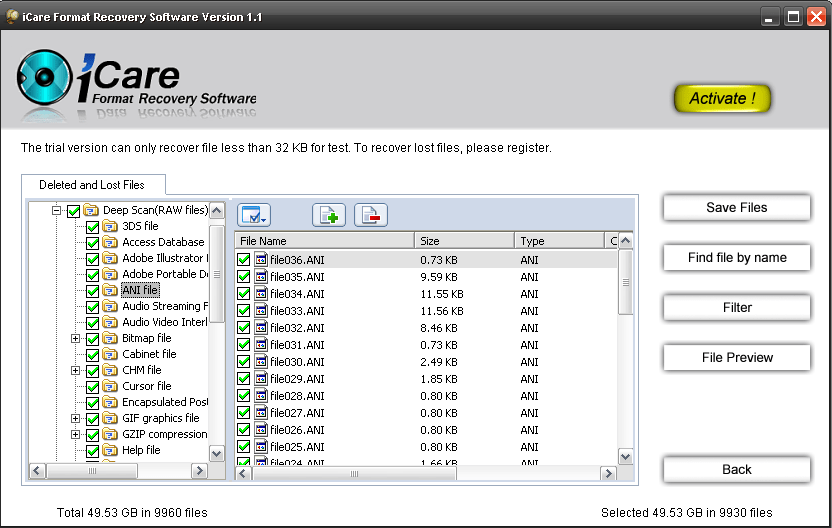Uncheck the ANI file folder checkbox
Screen dimensions: 832x528
click(x=92, y=291)
